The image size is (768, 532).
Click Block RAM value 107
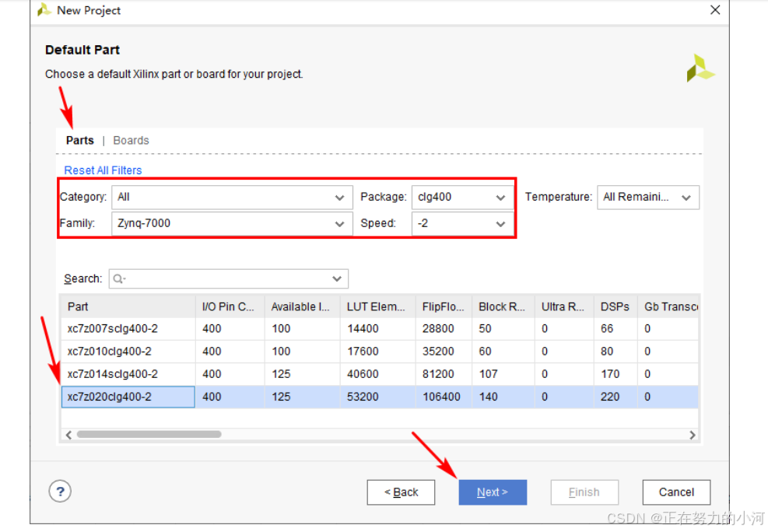[488, 374]
